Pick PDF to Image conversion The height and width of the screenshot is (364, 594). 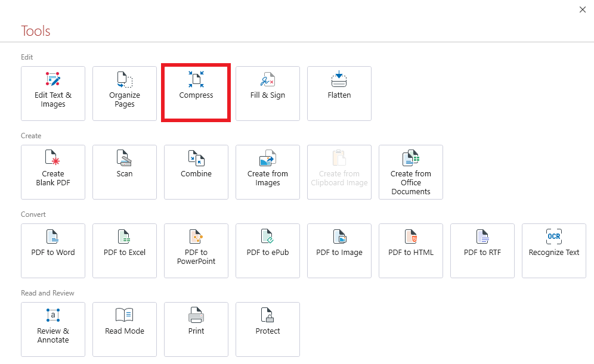click(x=339, y=251)
